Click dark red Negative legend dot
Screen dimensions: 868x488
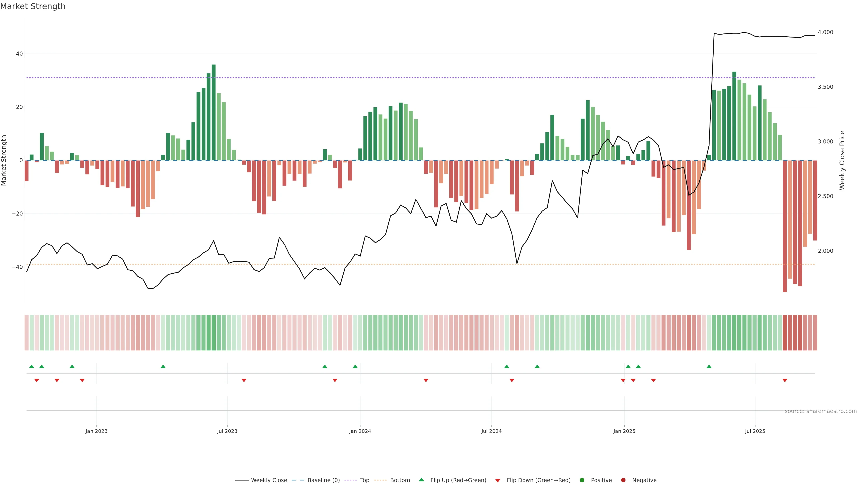tap(623, 480)
